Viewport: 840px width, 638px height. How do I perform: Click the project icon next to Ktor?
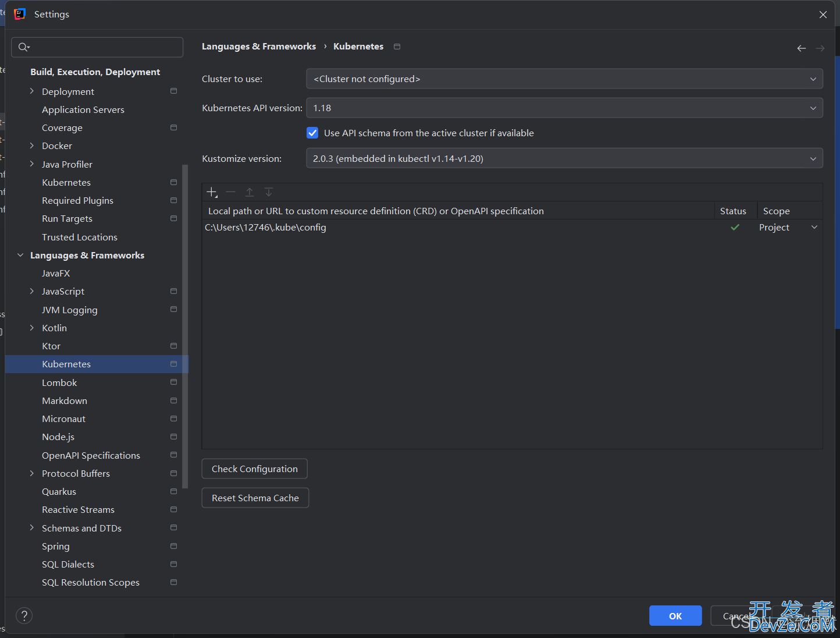(x=173, y=346)
